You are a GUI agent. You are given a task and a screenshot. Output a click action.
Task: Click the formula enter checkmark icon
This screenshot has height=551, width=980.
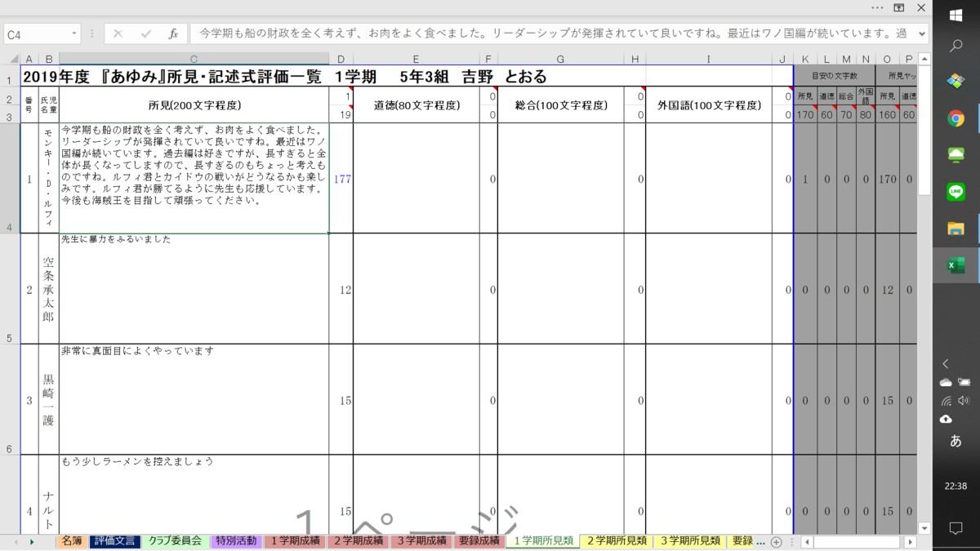(145, 34)
